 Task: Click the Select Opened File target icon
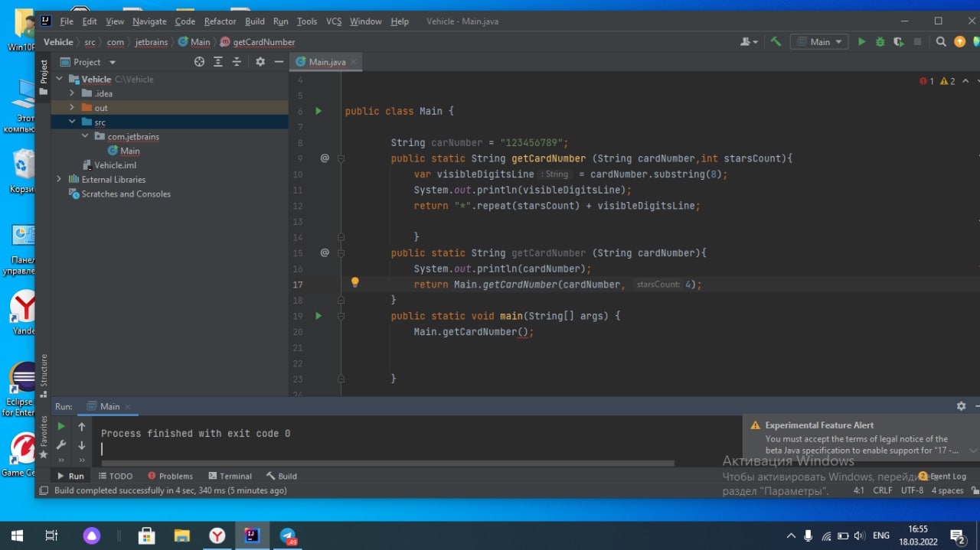point(199,62)
